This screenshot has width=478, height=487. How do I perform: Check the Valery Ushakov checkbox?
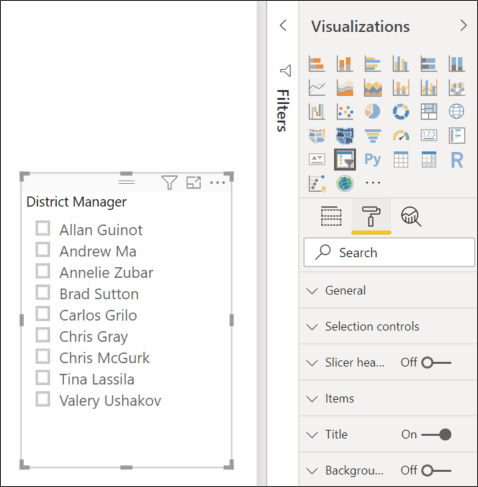pos(43,399)
